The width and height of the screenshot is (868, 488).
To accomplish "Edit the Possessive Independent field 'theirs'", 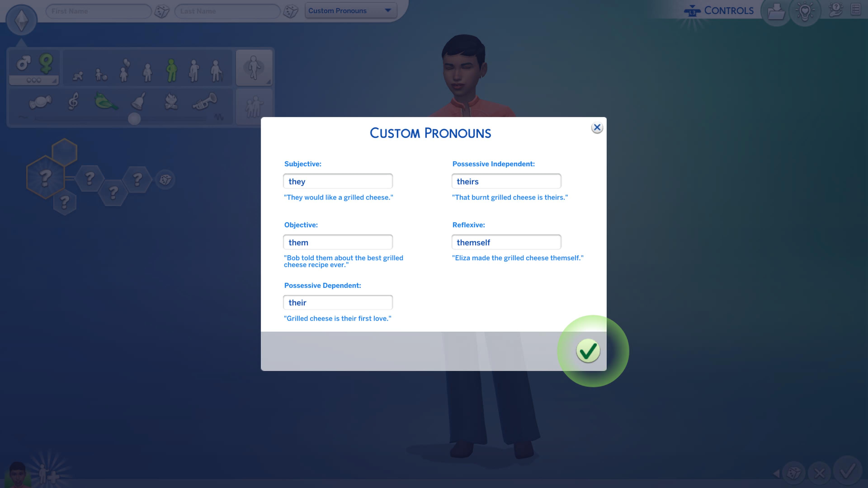I will tap(506, 181).
